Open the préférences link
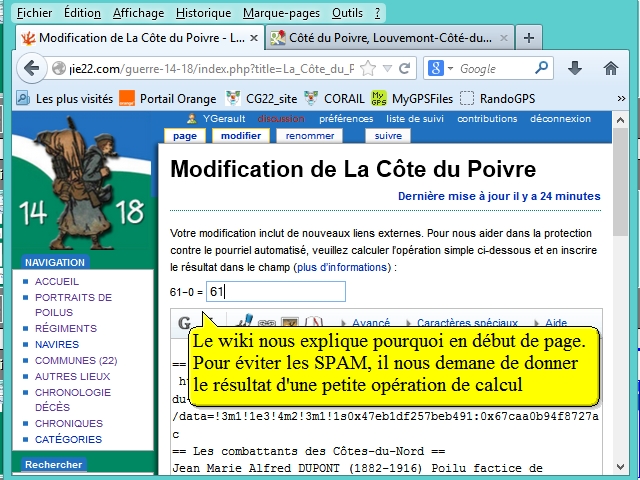The height and width of the screenshot is (480, 640). coord(346,119)
